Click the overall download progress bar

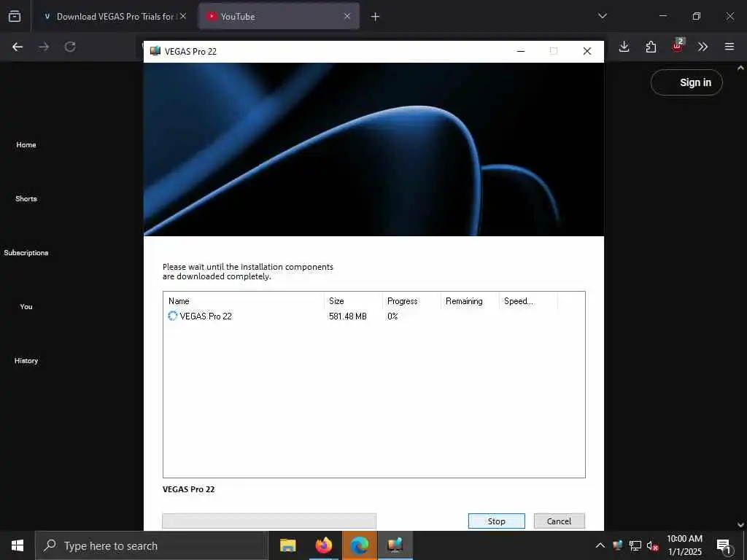coord(269,521)
